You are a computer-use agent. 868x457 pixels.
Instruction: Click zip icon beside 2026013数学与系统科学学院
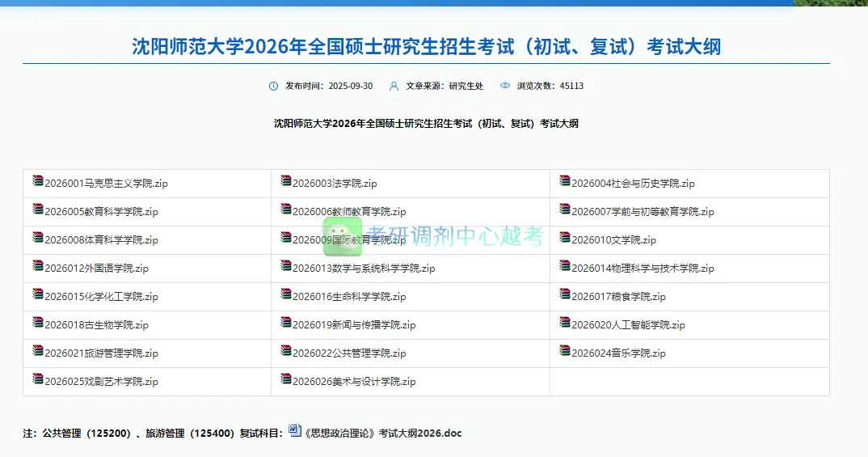(285, 265)
